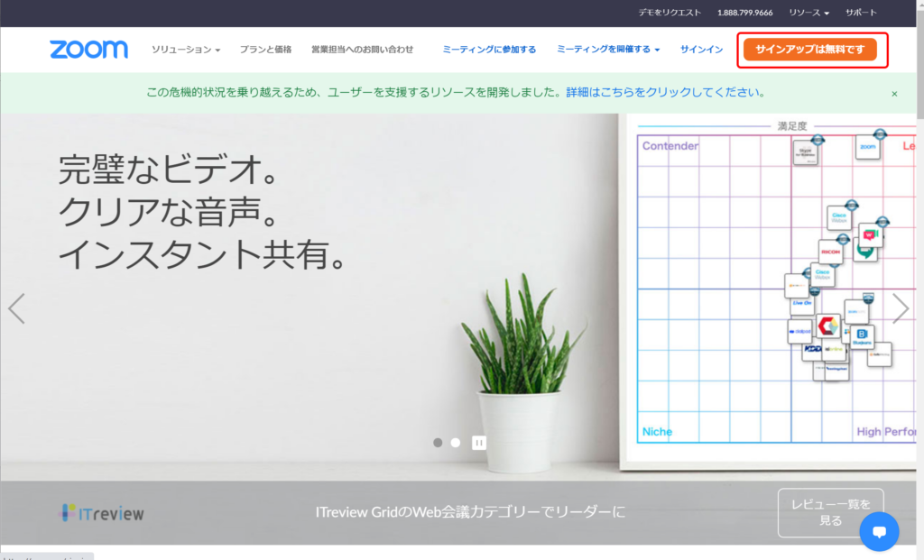Viewport: 924px width, 560px height.
Task: Advance to next carousel slide arrow
Action: [901, 308]
